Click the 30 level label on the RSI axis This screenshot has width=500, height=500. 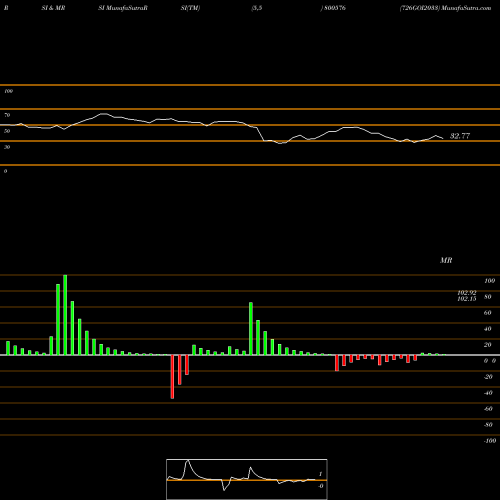click(x=7, y=147)
